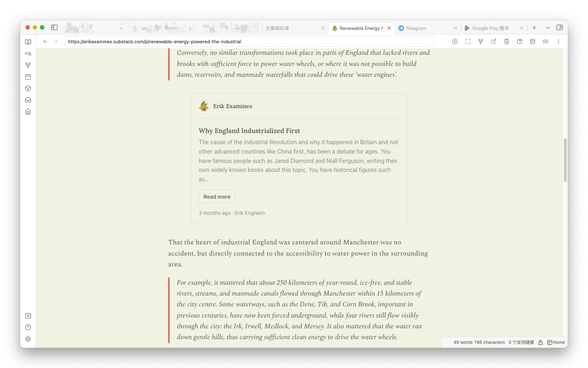Click the Templater <% ribbon icon
The image size is (588, 368).
[x=28, y=54]
